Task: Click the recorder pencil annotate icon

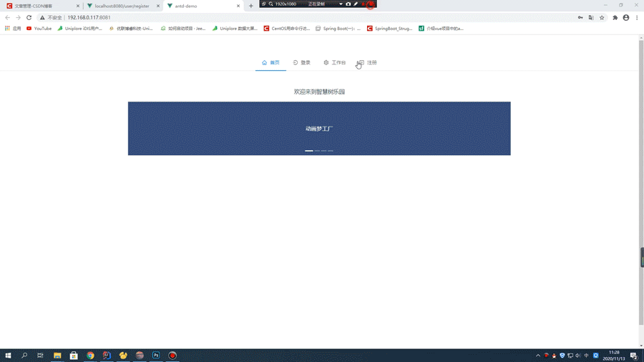Action: (x=356, y=4)
